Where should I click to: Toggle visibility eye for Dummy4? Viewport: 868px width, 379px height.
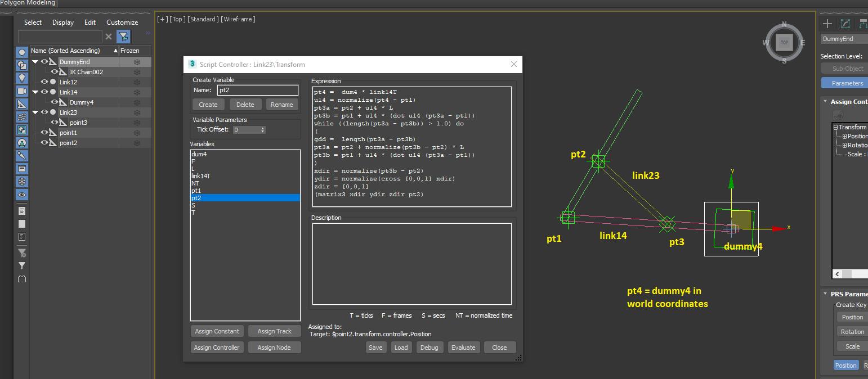pyautogui.click(x=55, y=102)
